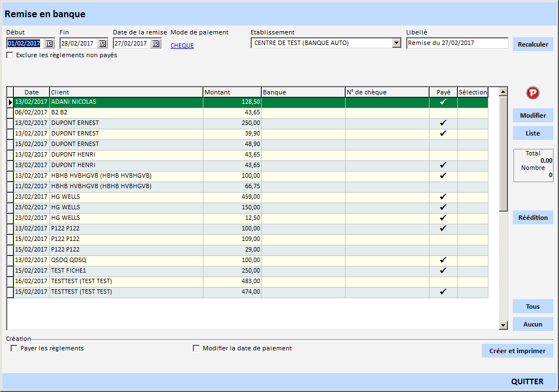This screenshot has width=559, height=392.
Task: Click the red P icon
Action: (x=533, y=93)
